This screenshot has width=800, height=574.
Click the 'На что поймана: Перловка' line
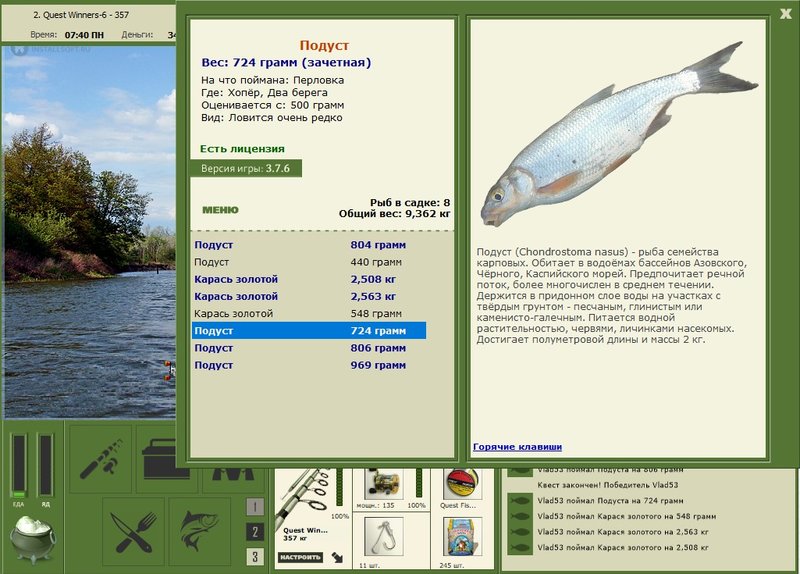272,80
